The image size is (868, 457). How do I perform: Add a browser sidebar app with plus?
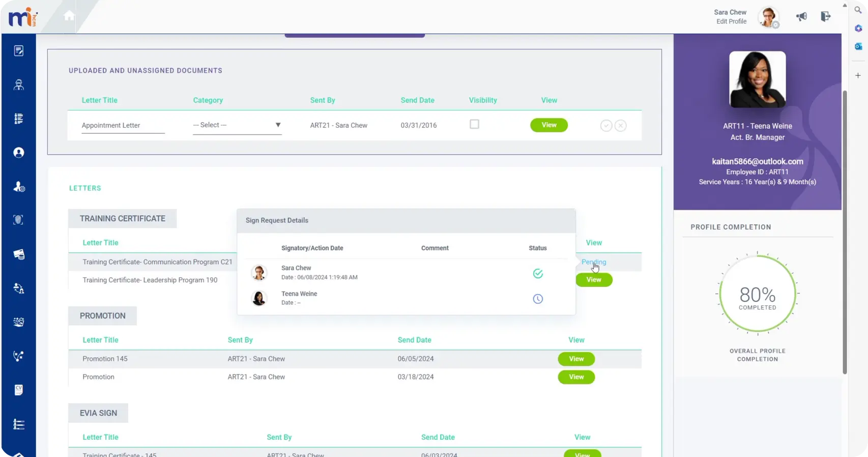coord(858,75)
